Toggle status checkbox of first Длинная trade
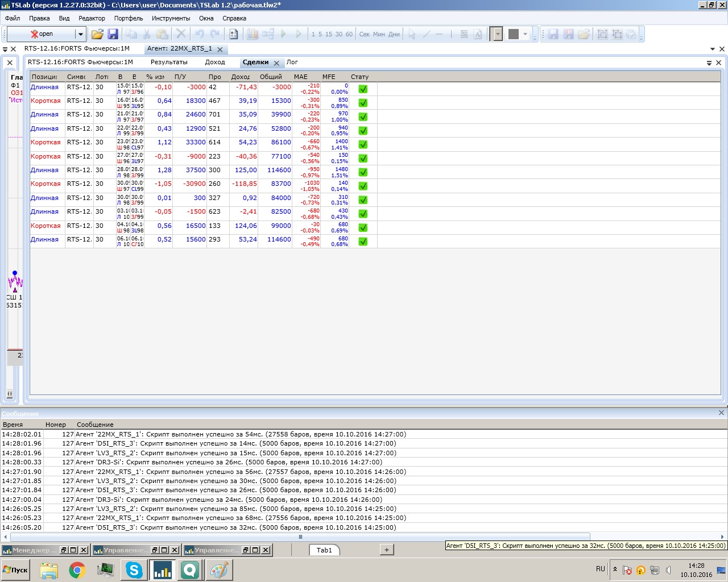This screenshot has height=582, width=728. click(x=363, y=89)
